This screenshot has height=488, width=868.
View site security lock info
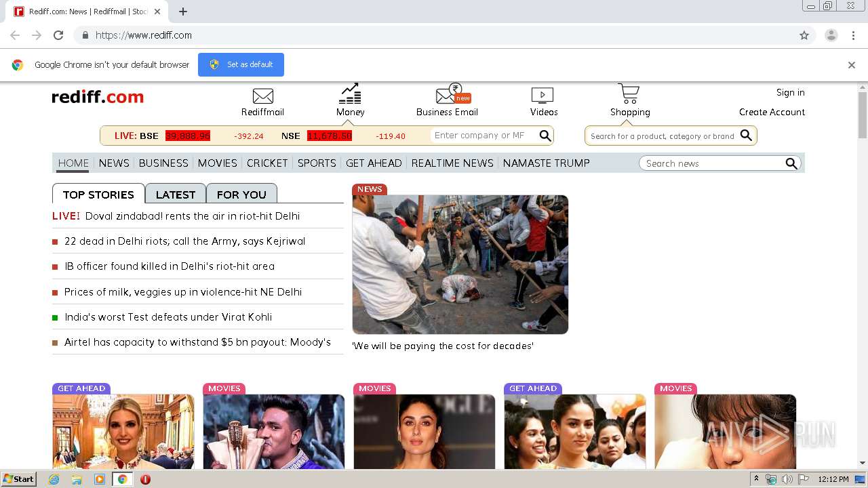(85, 35)
